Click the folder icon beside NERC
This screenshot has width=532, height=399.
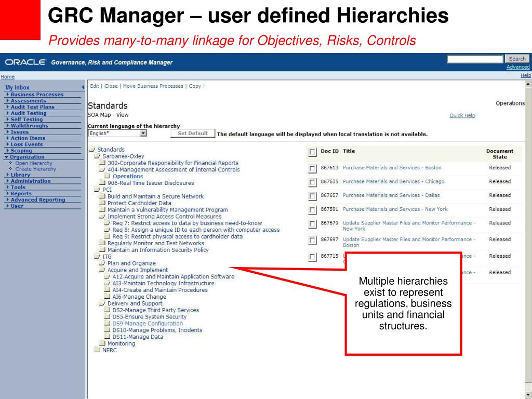click(x=97, y=350)
